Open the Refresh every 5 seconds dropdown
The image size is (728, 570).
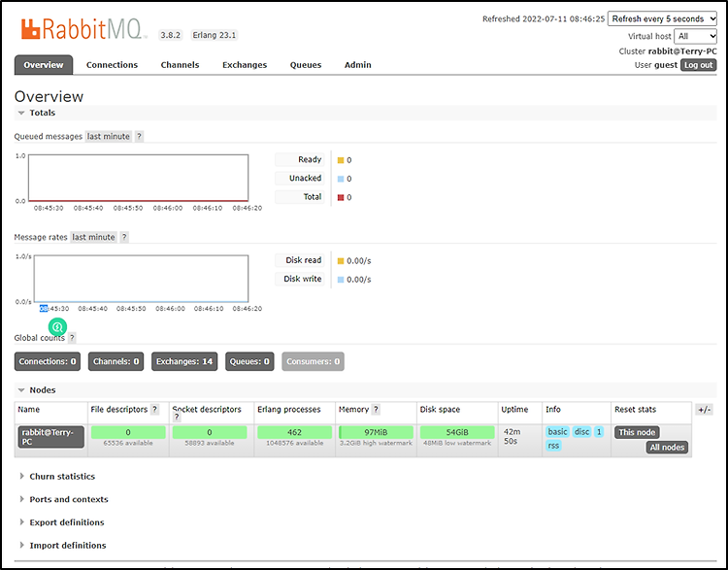tap(662, 18)
